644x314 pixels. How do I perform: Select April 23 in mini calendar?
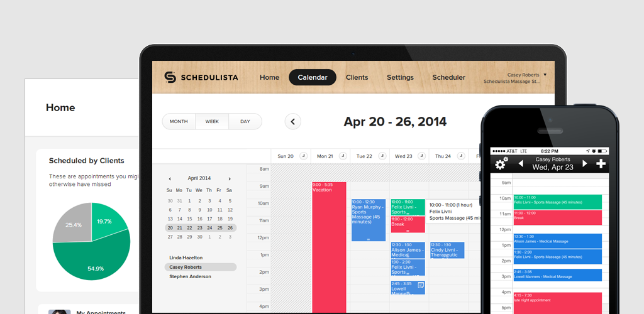click(x=199, y=228)
